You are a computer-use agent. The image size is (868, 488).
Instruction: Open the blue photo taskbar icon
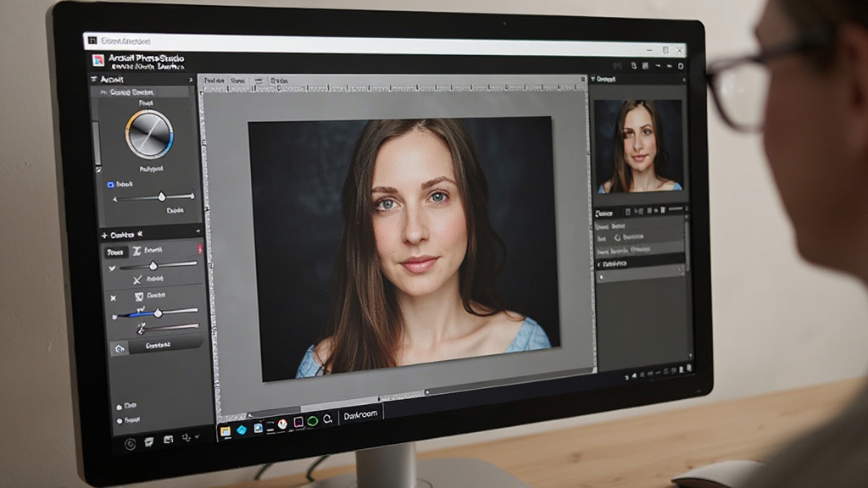[x=258, y=428]
